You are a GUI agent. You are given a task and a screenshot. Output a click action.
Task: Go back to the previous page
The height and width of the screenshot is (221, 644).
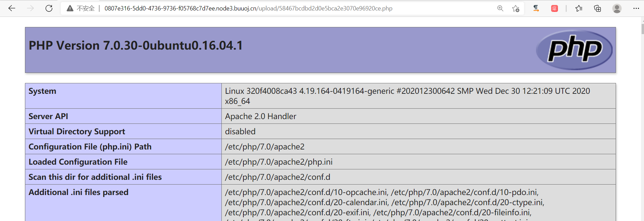point(12,8)
